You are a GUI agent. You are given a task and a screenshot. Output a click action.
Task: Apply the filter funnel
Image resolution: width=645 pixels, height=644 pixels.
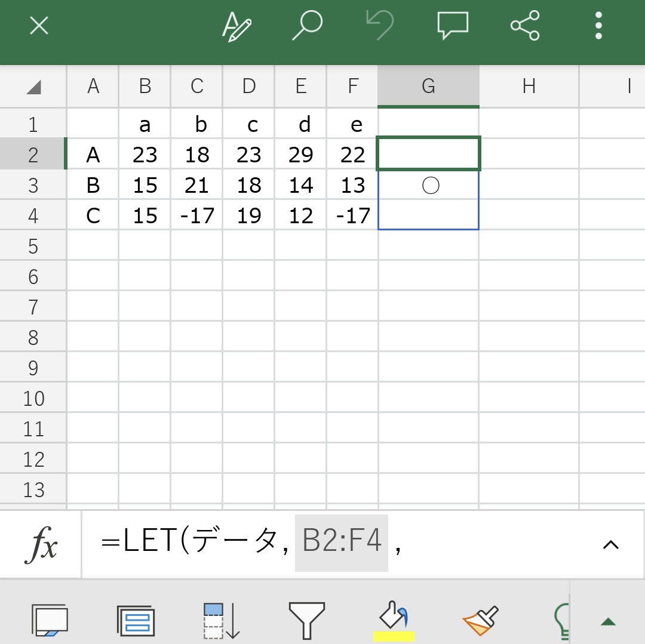307,621
